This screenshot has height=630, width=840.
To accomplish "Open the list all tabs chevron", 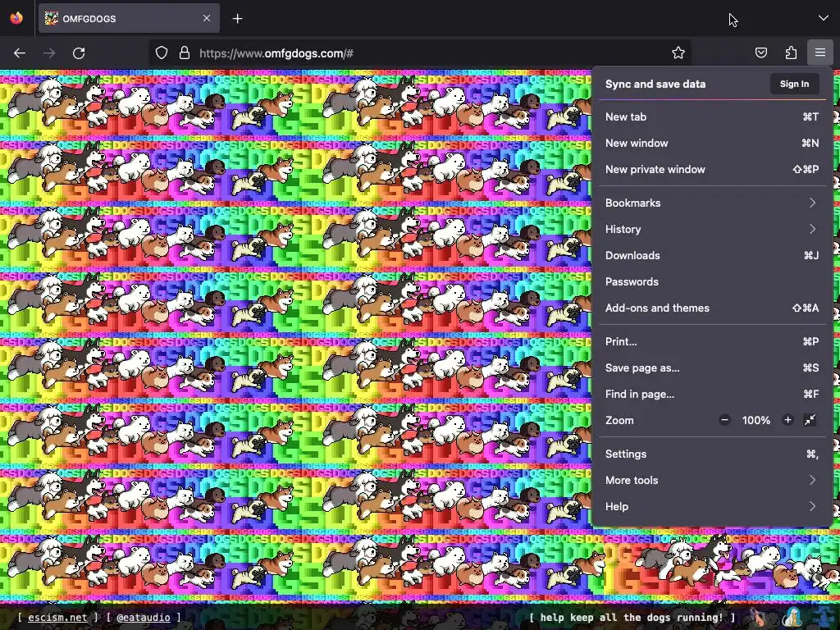I will coord(824,18).
